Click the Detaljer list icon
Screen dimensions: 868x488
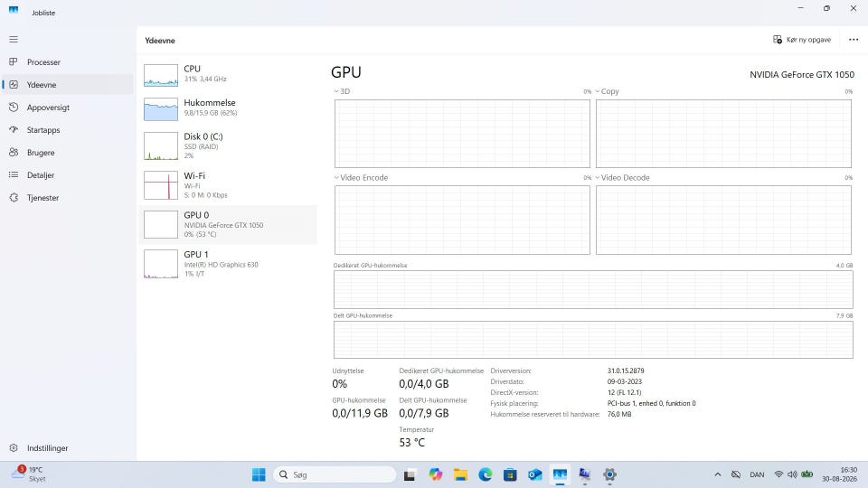14,174
